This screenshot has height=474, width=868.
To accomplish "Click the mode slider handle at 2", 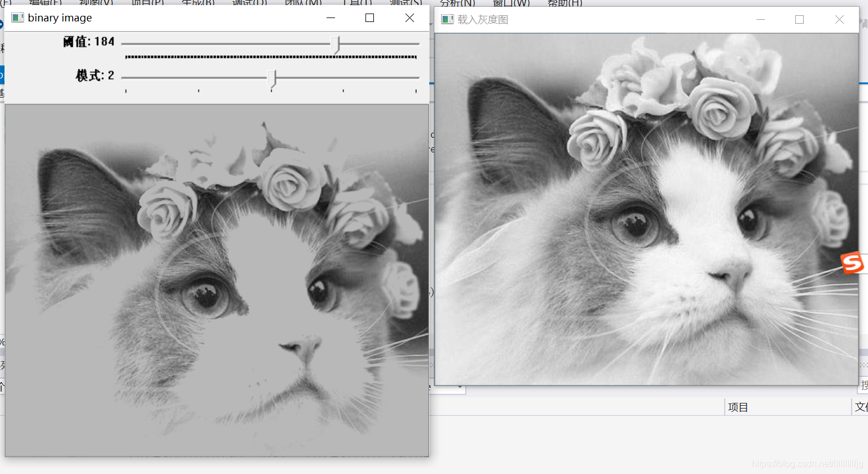I will click(x=272, y=79).
